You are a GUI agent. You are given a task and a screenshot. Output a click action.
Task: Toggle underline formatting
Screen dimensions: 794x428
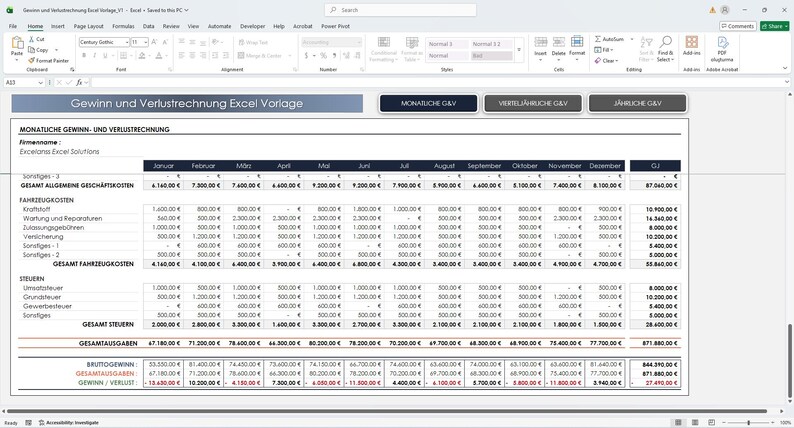tap(105, 55)
